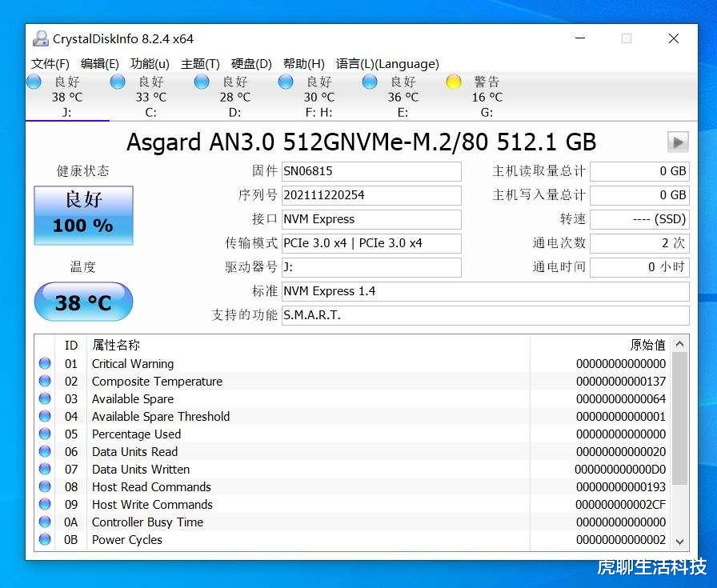The height and width of the screenshot is (588, 717).
Task: Click status orb for Power Cycles row
Action: tap(45, 539)
